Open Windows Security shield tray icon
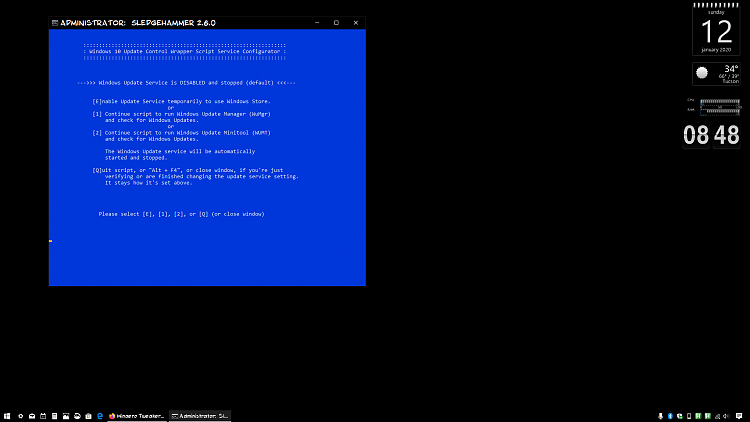 pyautogui.click(x=680, y=416)
